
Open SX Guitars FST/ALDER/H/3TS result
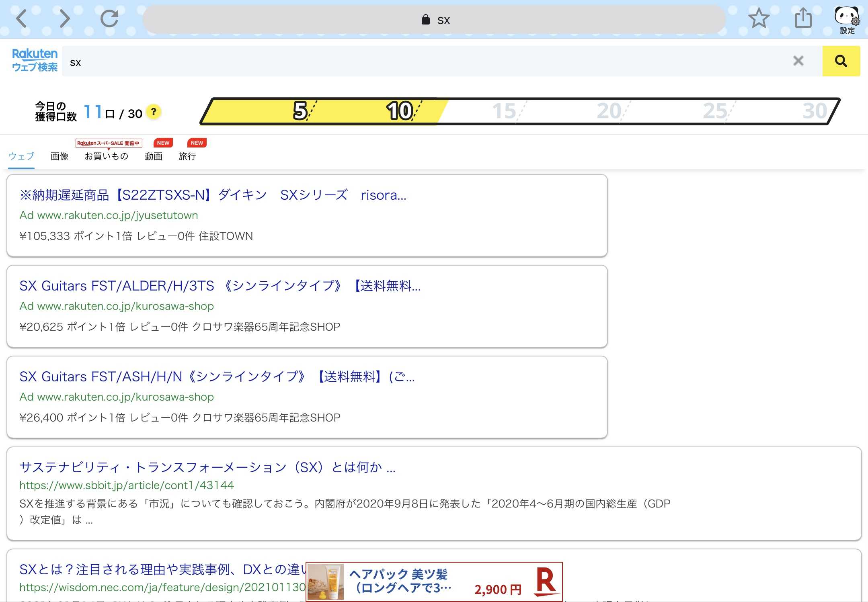pyautogui.click(x=220, y=286)
